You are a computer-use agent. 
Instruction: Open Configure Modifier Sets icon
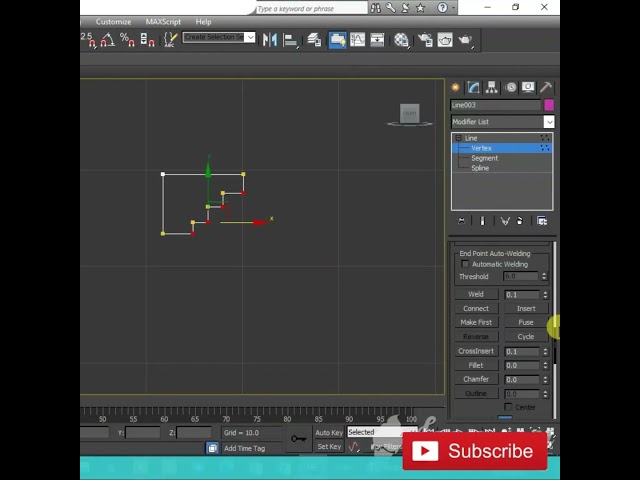tap(542, 221)
